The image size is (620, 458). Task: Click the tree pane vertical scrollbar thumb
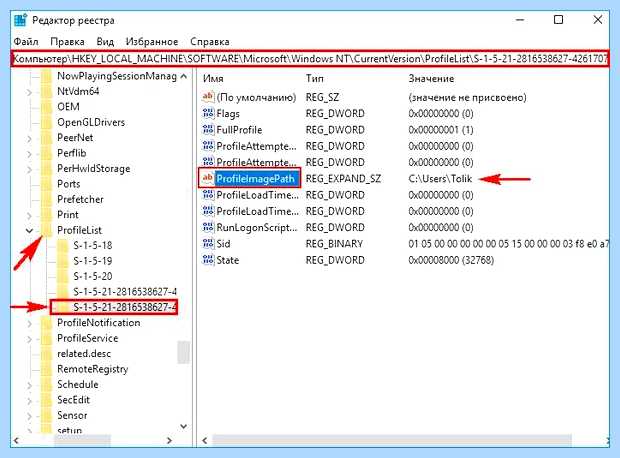(x=183, y=352)
